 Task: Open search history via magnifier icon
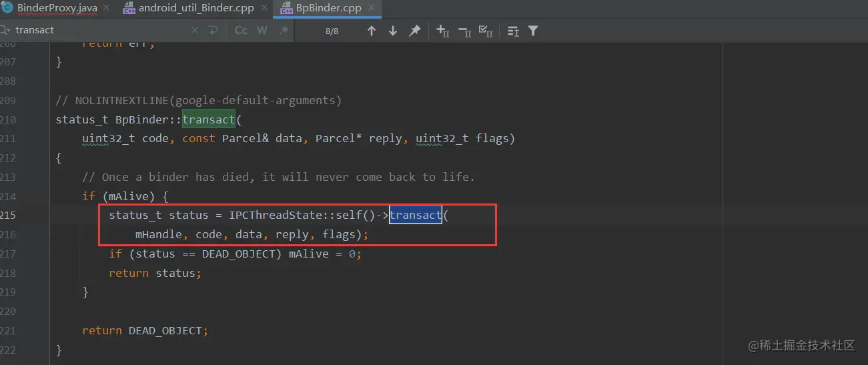click(x=6, y=30)
